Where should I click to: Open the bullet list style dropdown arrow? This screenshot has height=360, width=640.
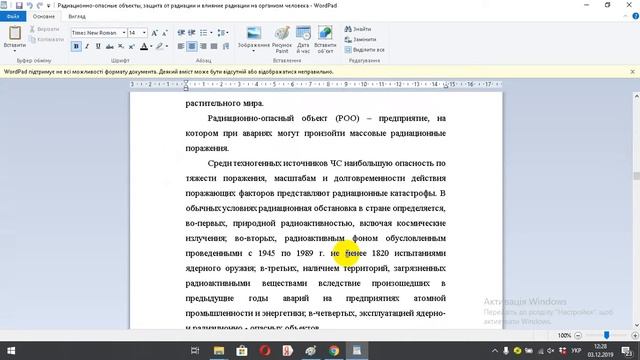[x=211, y=33]
